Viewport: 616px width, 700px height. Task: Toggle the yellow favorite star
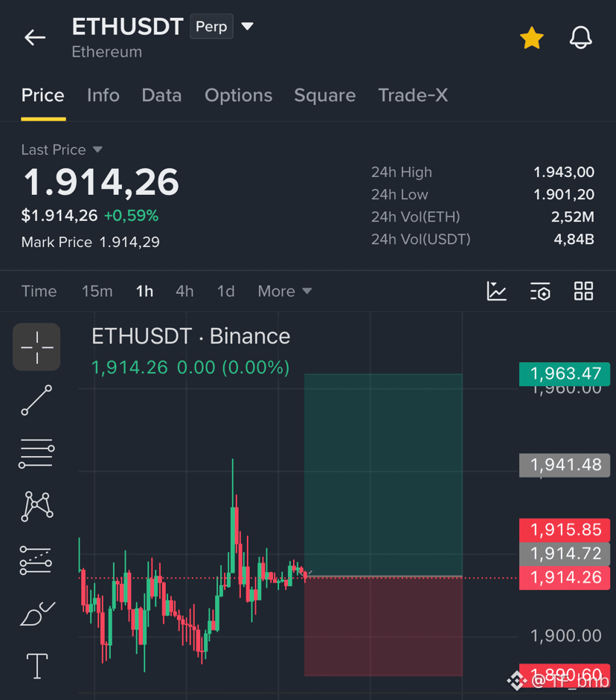[532, 38]
